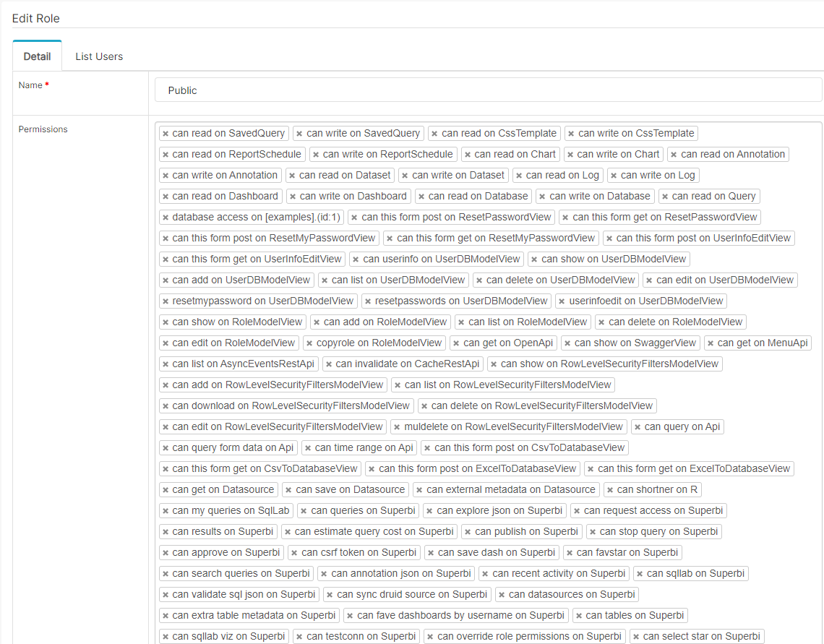Switch to the Detail tab

pos(38,56)
